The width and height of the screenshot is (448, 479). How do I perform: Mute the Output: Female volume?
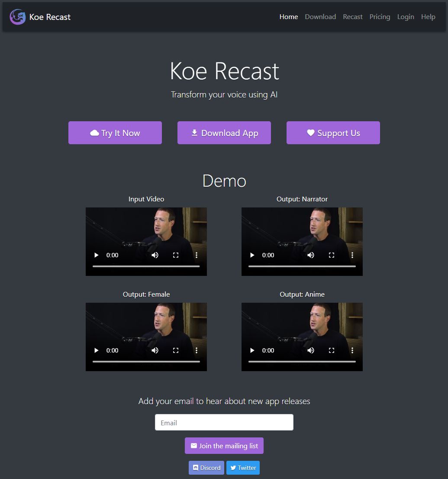coord(155,350)
